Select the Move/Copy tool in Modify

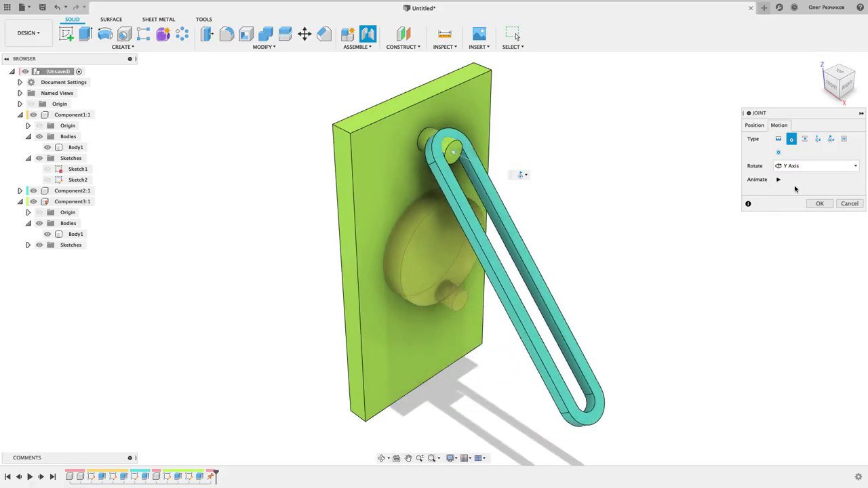click(304, 34)
